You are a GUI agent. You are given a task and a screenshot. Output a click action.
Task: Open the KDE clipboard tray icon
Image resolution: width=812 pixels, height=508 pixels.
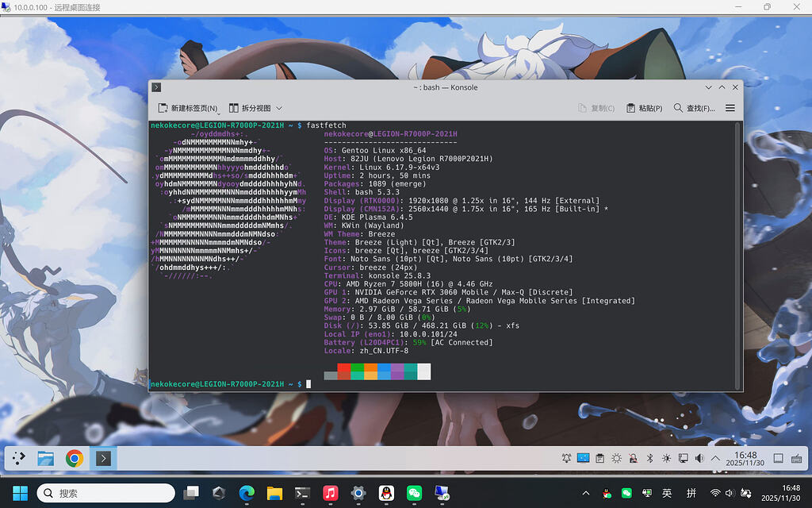pos(599,458)
